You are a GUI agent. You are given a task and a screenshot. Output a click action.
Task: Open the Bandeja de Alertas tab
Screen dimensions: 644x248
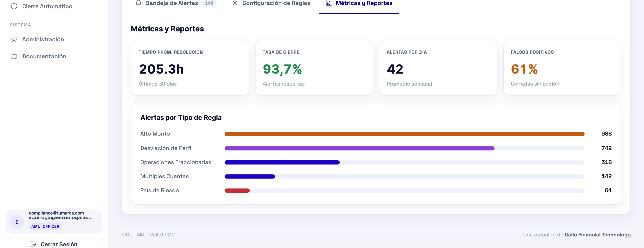(176, 4)
